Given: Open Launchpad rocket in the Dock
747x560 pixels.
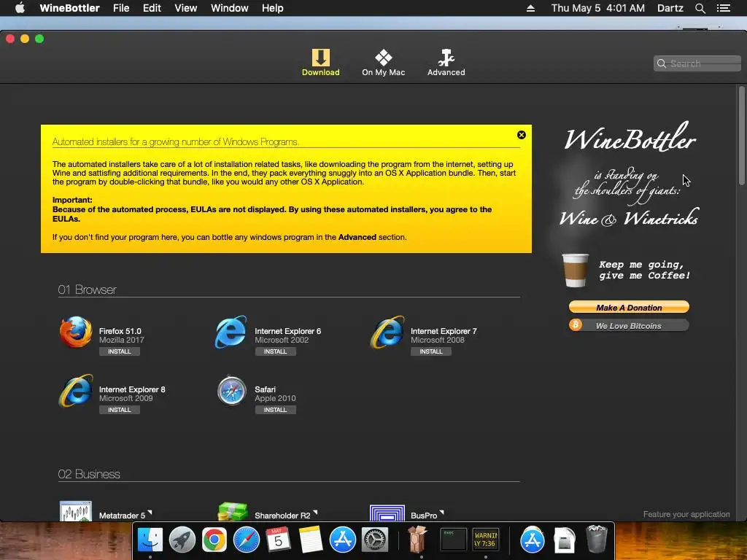Looking at the screenshot, I should coord(182,540).
